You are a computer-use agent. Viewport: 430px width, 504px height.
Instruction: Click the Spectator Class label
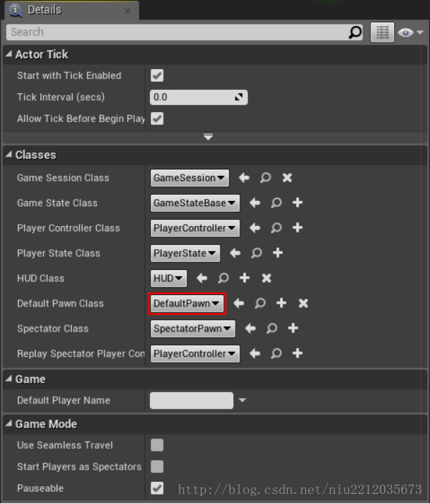coord(52,329)
